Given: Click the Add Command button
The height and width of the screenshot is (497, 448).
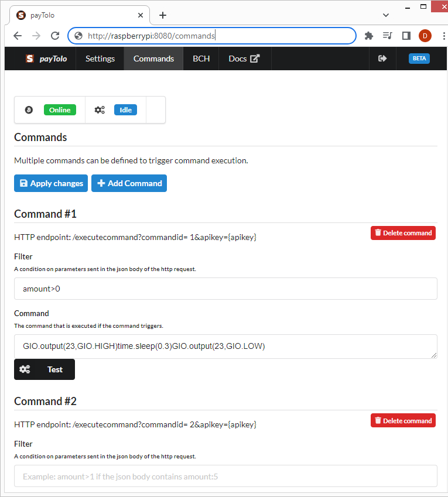Looking at the screenshot, I should click(x=129, y=183).
